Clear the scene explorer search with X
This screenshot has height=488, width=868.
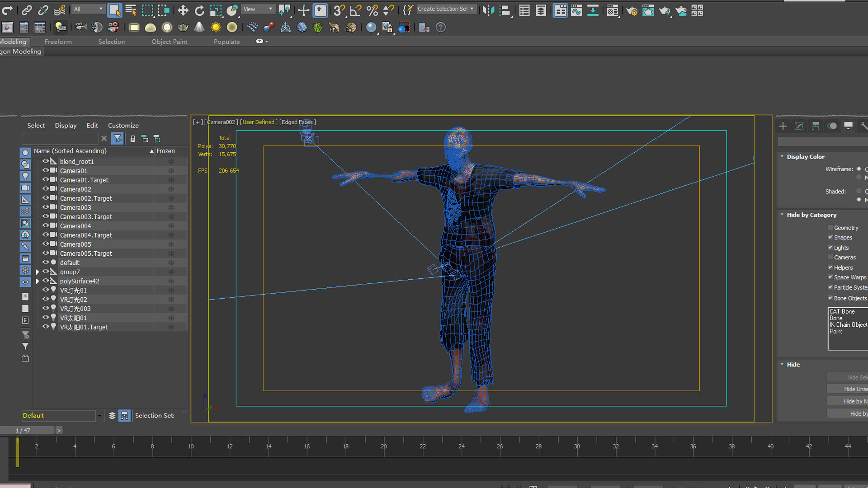104,138
